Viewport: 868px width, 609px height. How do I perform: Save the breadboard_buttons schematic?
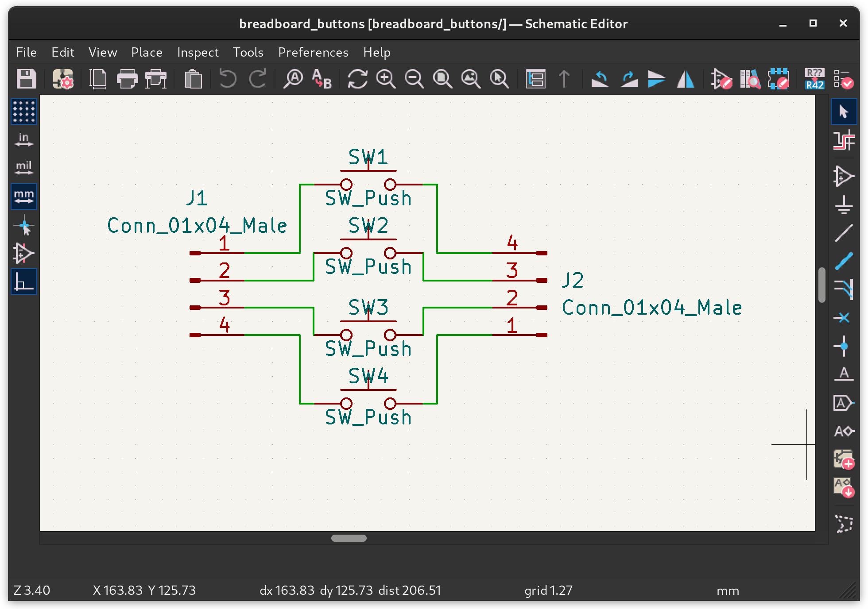26,79
